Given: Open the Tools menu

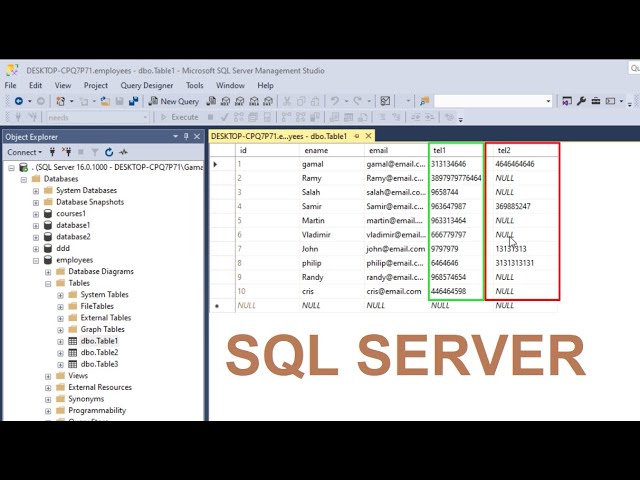Looking at the screenshot, I should coord(195,85).
